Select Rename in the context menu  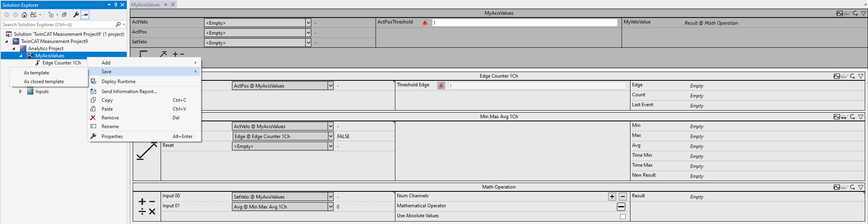click(x=144, y=127)
